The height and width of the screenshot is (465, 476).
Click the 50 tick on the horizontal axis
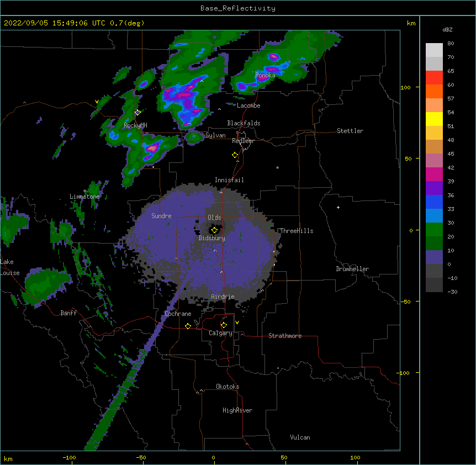point(284,457)
